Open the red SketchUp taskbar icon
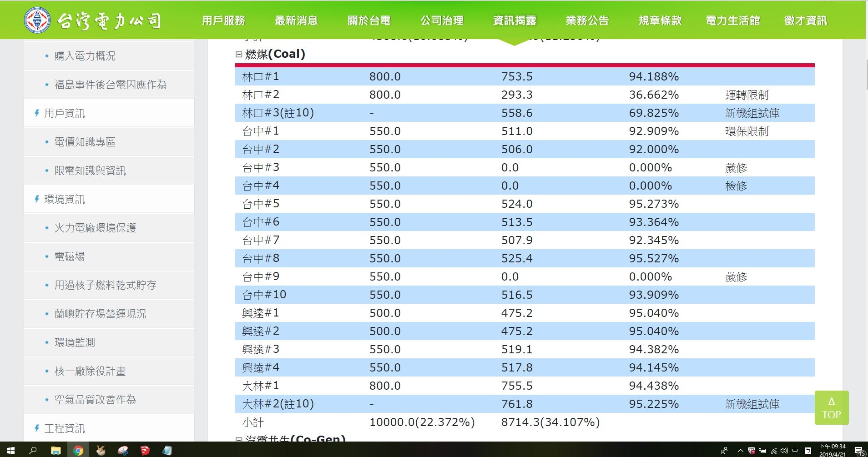The width and height of the screenshot is (868, 457). [x=145, y=450]
